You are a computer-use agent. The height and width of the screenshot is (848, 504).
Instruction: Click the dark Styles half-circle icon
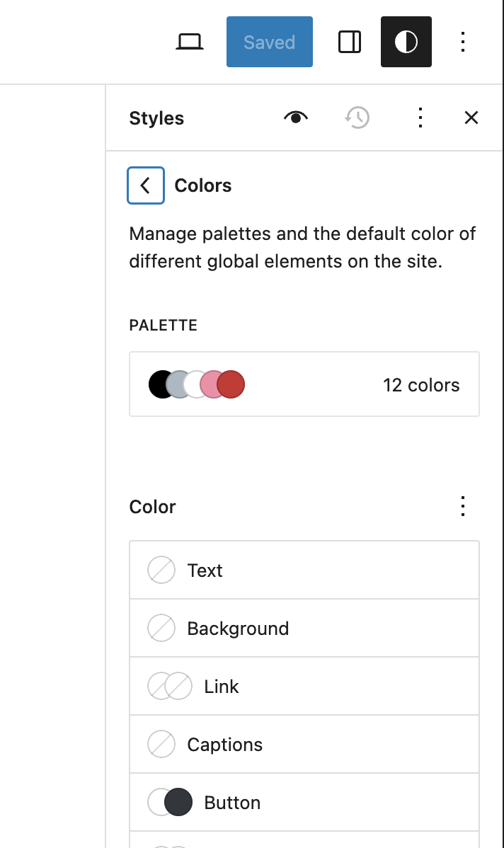pos(406,42)
